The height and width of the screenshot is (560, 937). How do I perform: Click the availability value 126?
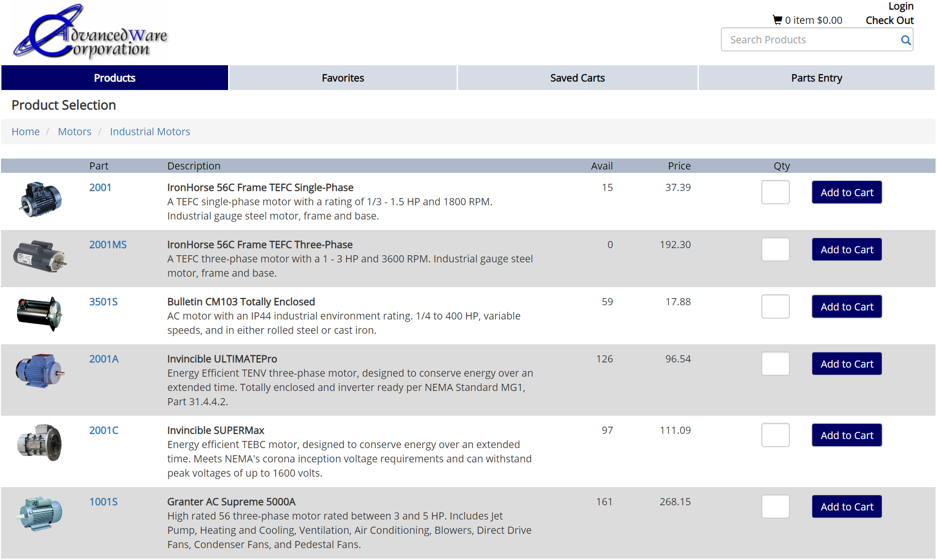pos(605,359)
